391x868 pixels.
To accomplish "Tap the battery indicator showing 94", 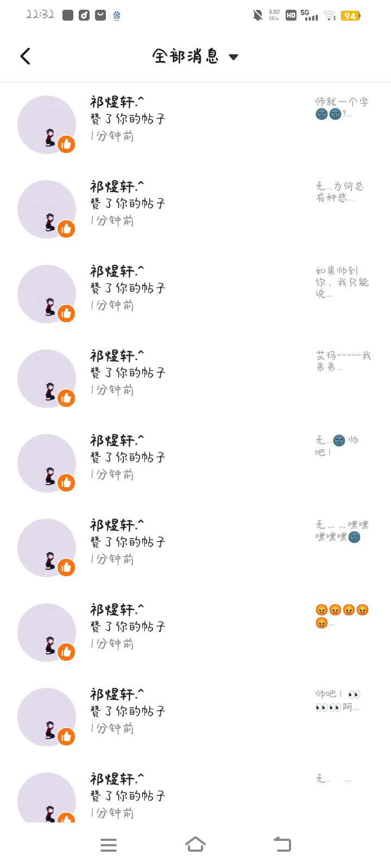I will [350, 16].
